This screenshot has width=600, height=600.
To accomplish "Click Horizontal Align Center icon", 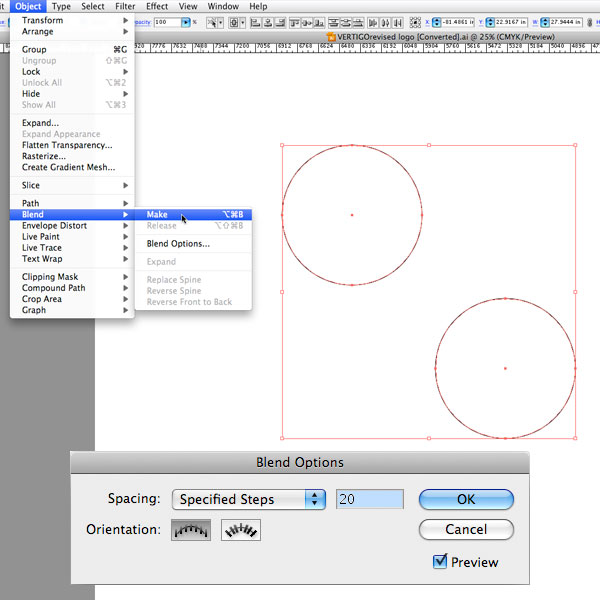I will [268, 23].
